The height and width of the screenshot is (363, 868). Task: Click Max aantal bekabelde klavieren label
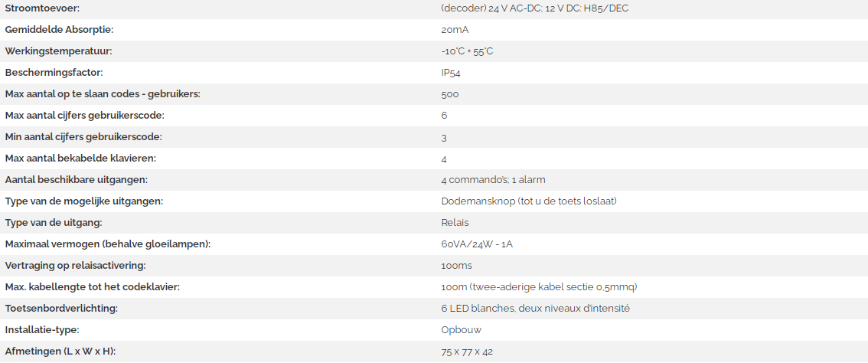coord(81,159)
